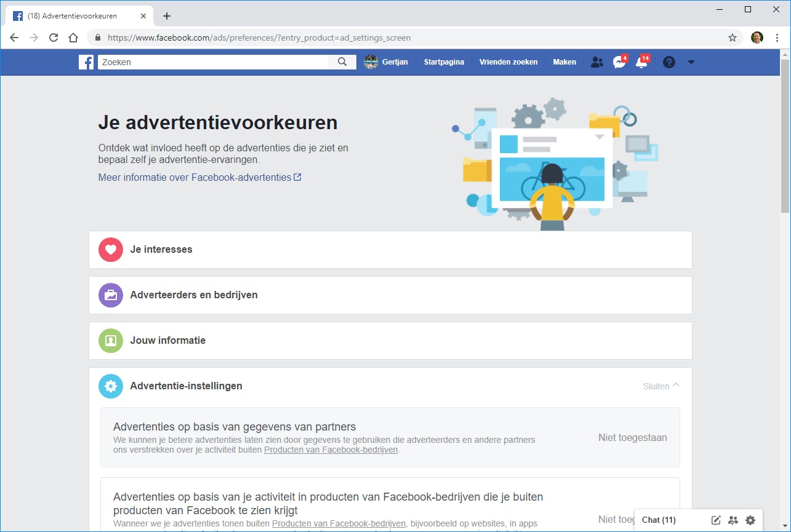Change the partner data ads setting 'Niet toegestaan'
This screenshot has height=532, width=791.
point(632,438)
